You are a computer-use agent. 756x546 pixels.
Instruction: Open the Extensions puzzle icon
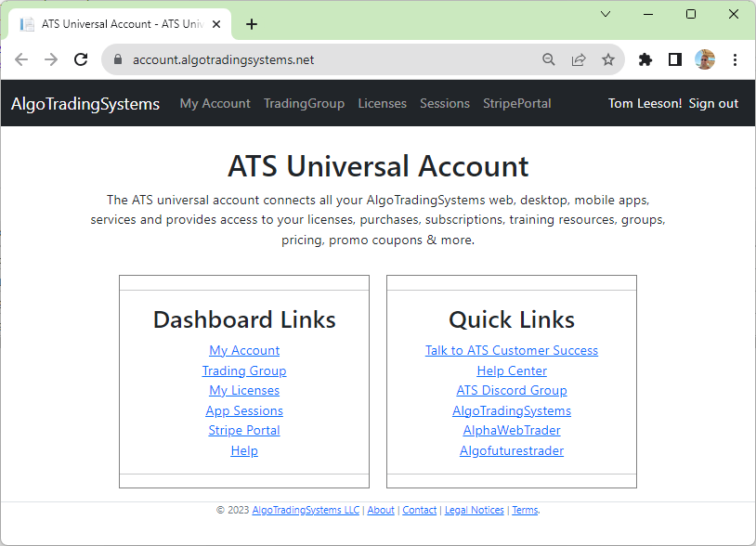645,59
